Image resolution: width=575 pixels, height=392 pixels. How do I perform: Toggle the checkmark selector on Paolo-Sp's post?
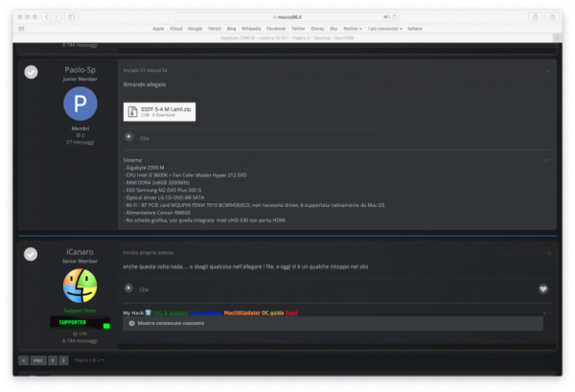coord(32,72)
